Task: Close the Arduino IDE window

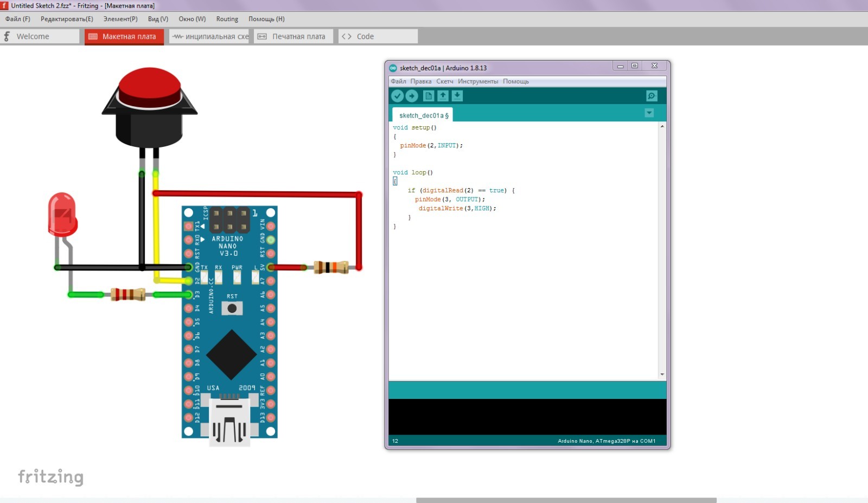Action: 654,66
